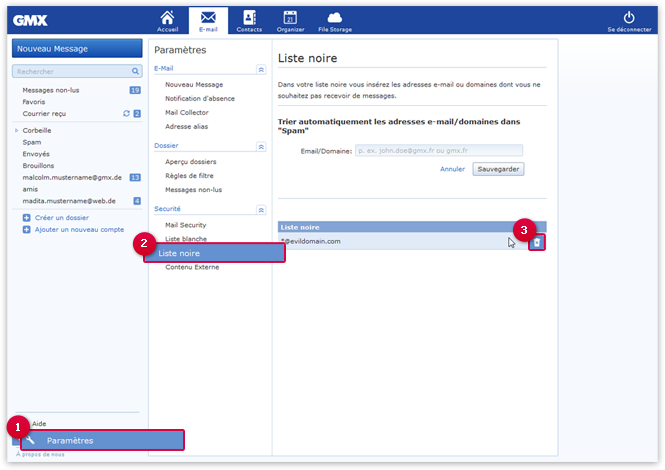Select Liste noire settings entry

[x=215, y=253]
